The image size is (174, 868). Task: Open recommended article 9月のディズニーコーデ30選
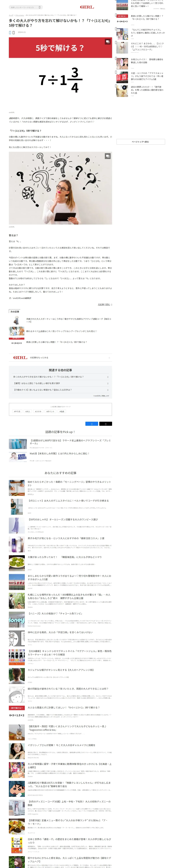pos(69,803)
